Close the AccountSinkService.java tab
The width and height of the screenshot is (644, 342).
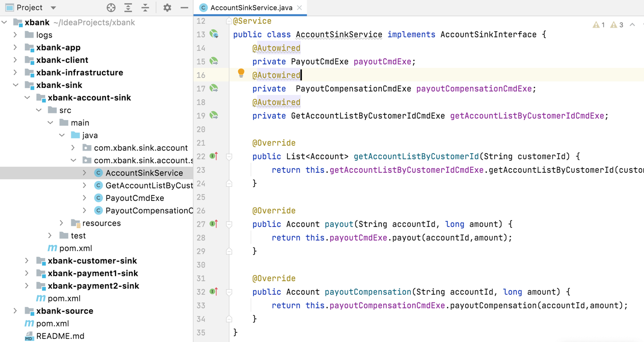click(x=299, y=8)
